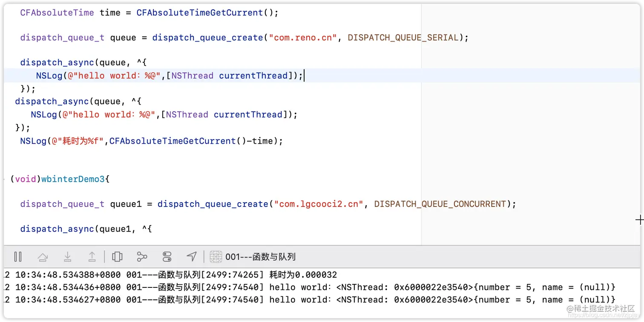Open the Environment Overrides control
The width and height of the screenshot is (644, 322).
click(167, 256)
